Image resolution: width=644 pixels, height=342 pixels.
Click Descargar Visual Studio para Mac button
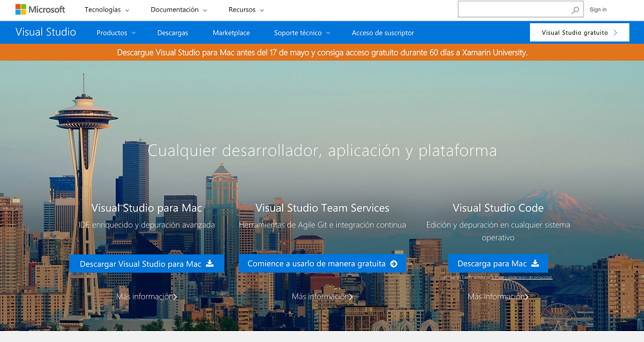coord(147,263)
